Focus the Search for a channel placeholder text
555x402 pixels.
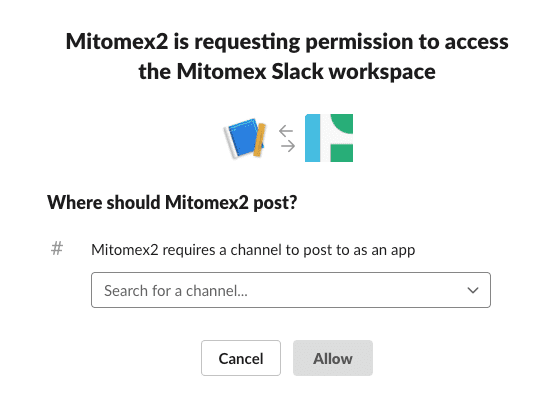(x=176, y=291)
